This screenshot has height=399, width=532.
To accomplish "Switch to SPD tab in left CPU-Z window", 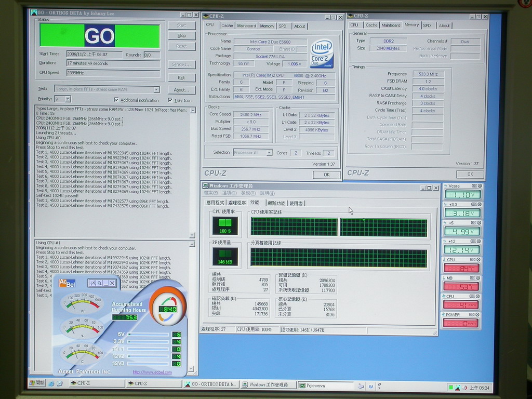I will pyautogui.click(x=283, y=26).
